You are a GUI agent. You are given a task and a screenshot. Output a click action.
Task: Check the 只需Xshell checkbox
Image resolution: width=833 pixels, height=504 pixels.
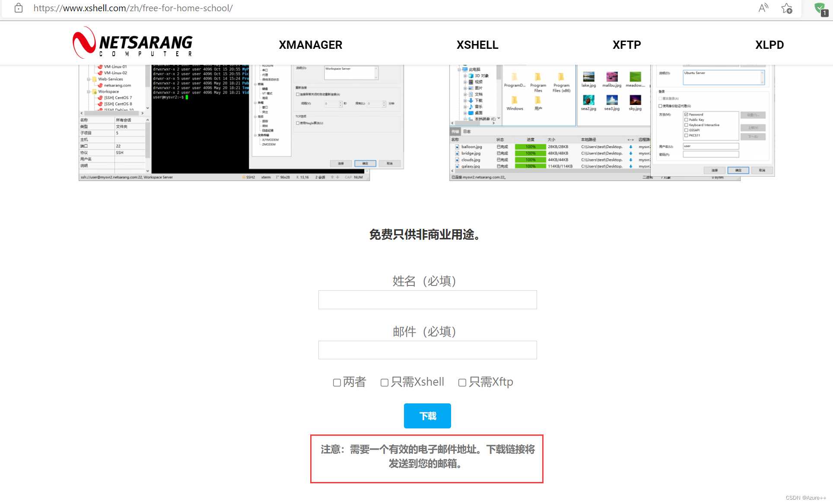385,383
